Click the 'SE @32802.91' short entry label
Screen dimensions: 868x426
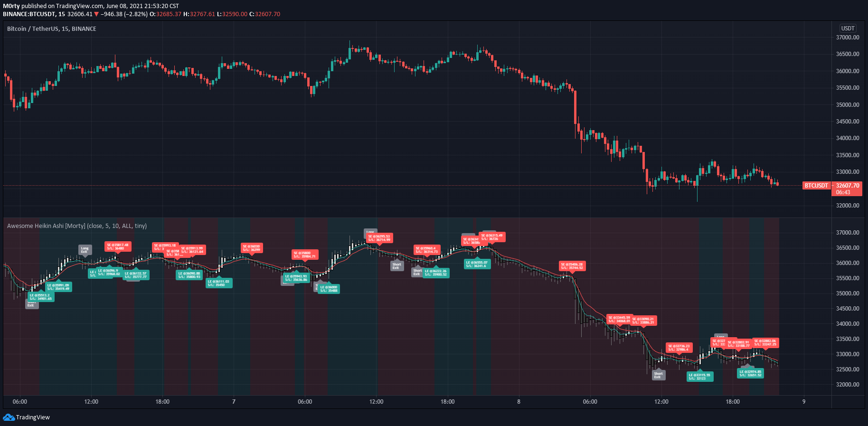[739, 344]
